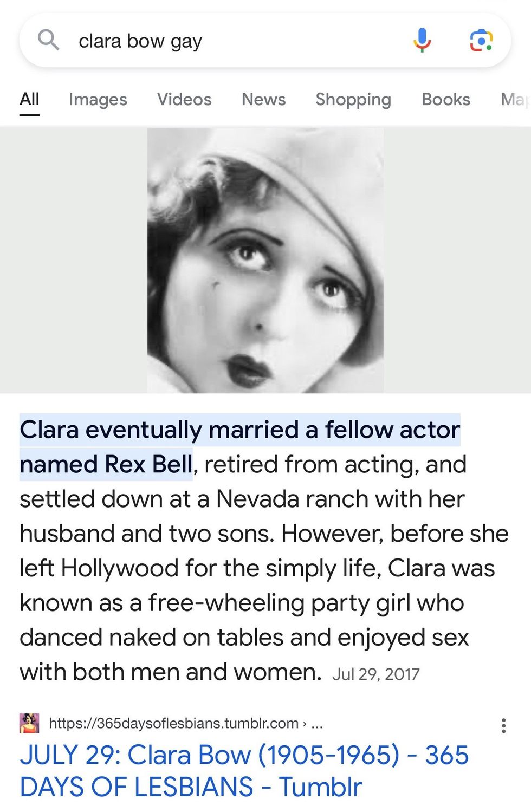The width and height of the screenshot is (531, 812).
Task: Switch to the Images tab
Action: (x=98, y=99)
